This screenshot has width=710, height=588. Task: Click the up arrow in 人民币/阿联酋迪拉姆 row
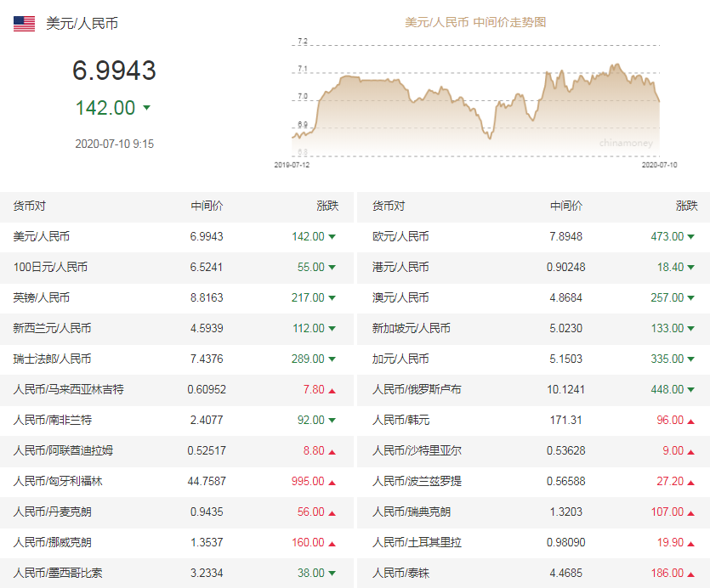tap(332, 452)
